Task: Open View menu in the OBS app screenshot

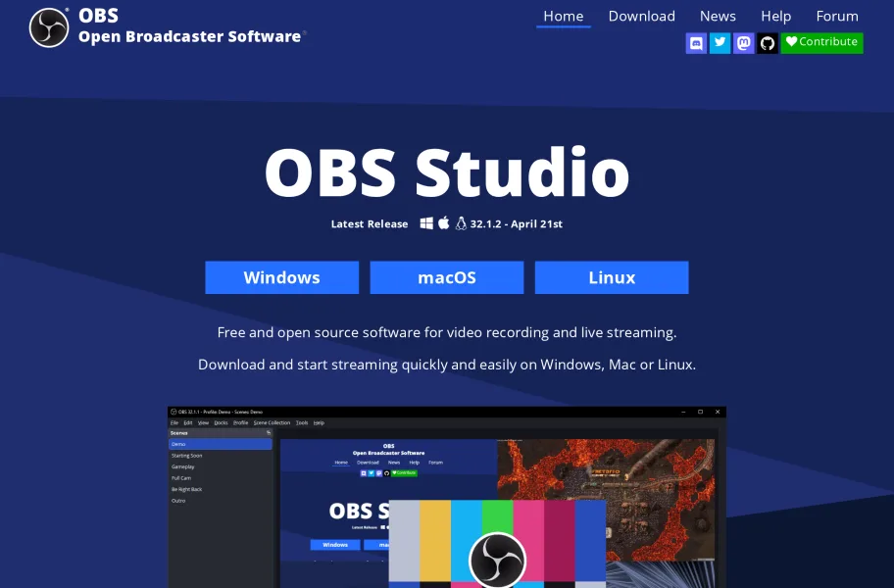Action: 204,422
